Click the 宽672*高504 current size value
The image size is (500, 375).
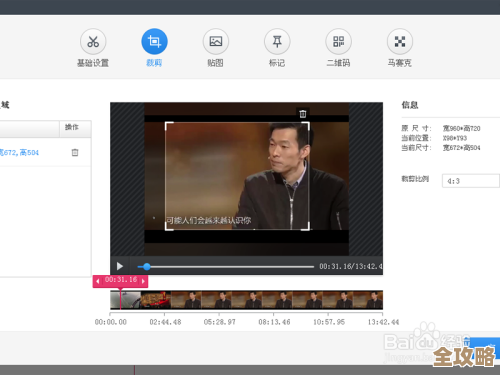coord(461,148)
